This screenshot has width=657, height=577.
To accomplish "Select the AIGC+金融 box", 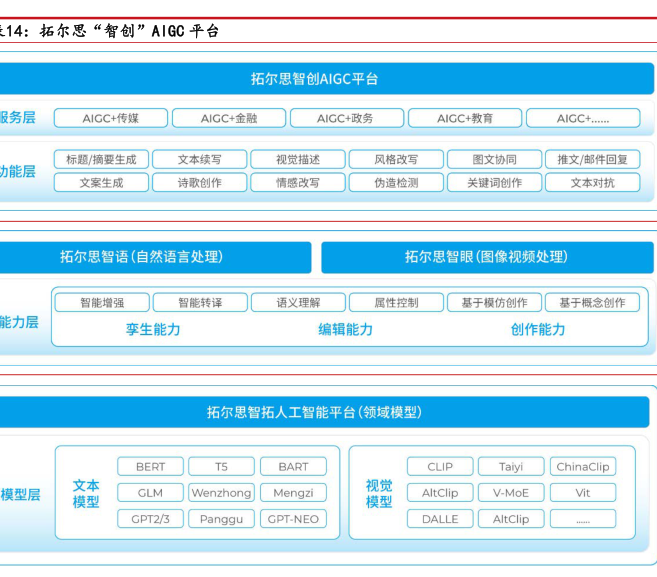I will (x=229, y=118).
